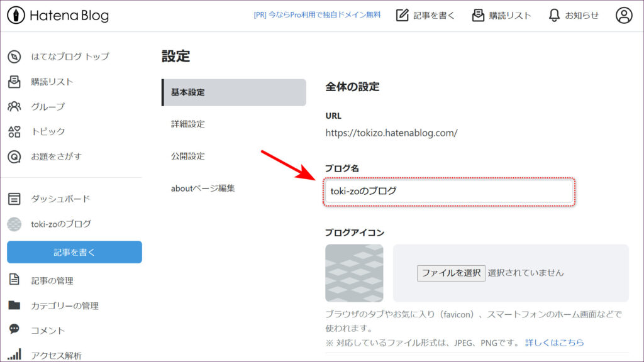Open グループ in the sidebar

[x=48, y=107]
